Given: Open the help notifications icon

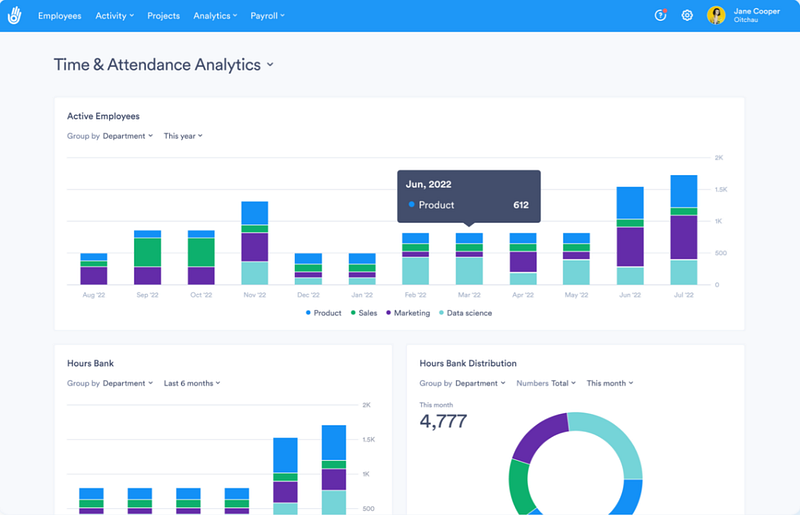Looking at the screenshot, I should coord(660,15).
